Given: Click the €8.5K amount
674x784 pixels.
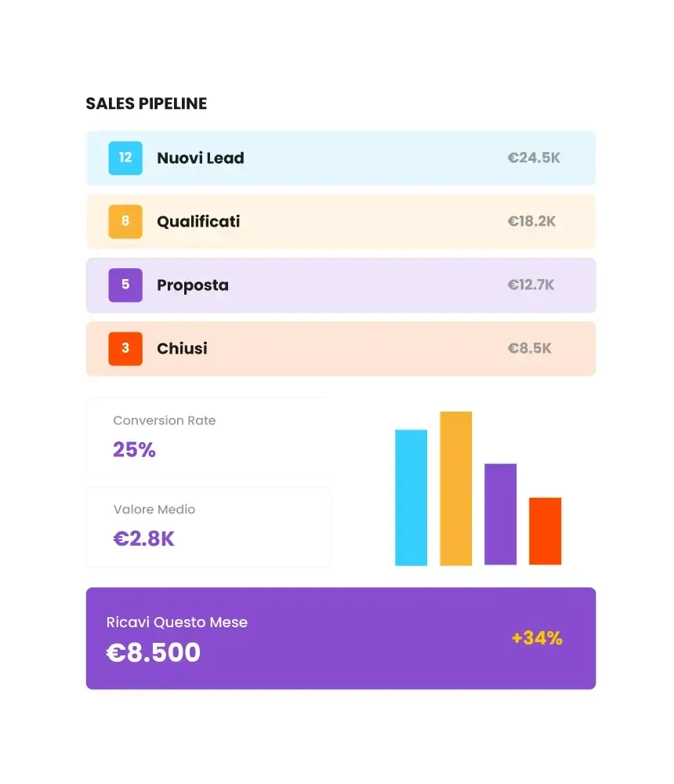Looking at the screenshot, I should (529, 349).
